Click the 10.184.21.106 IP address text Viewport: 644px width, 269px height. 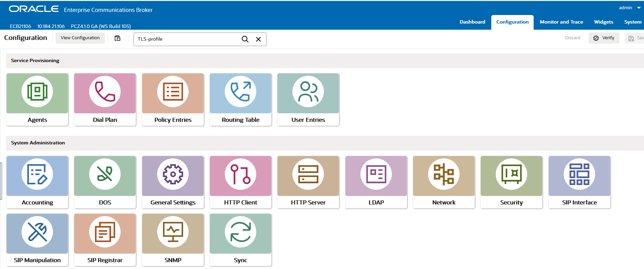(x=51, y=26)
